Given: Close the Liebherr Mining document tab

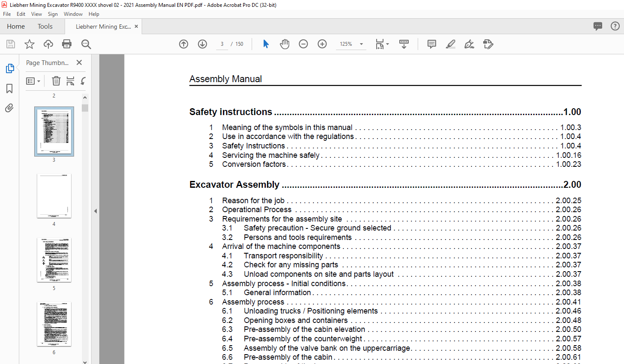Looking at the screenshot, I should (x=136, y=27).
